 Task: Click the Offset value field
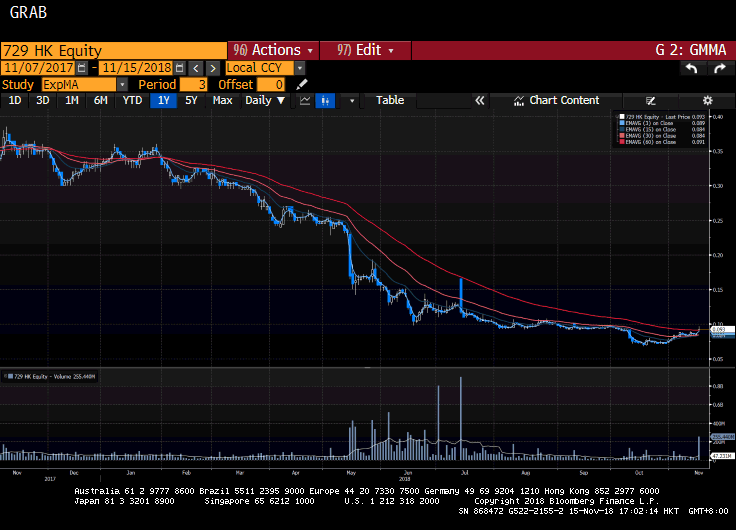pos(271,84)
